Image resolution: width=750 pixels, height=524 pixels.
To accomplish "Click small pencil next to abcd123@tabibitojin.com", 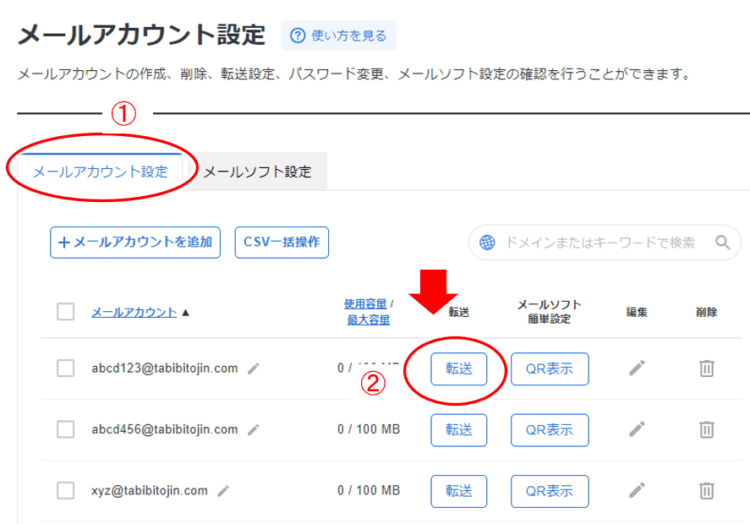I will point(254,369).
